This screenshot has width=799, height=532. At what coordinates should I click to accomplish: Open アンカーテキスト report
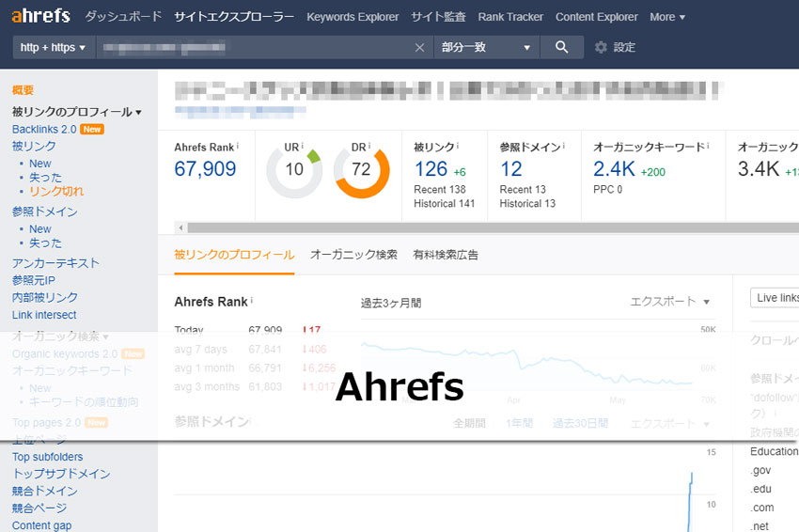pyautogui.click(x=55, y=263)
